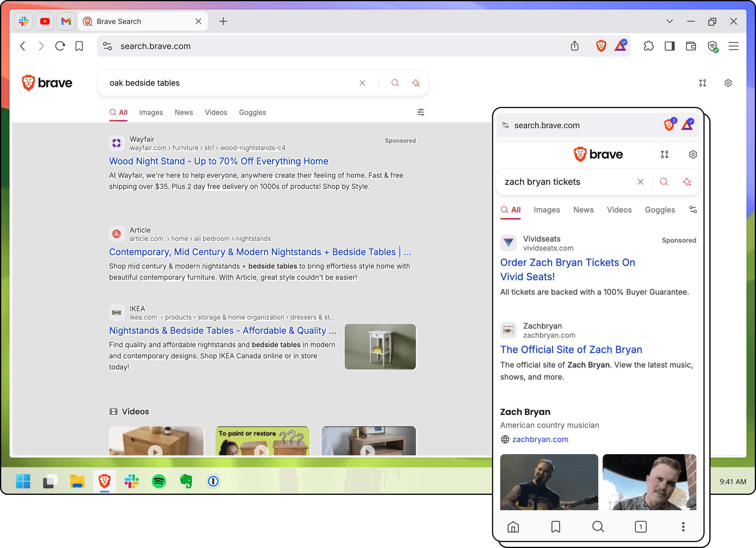Open the Extensions puzzle icon
Screen dimensions: 756x548
649,46
